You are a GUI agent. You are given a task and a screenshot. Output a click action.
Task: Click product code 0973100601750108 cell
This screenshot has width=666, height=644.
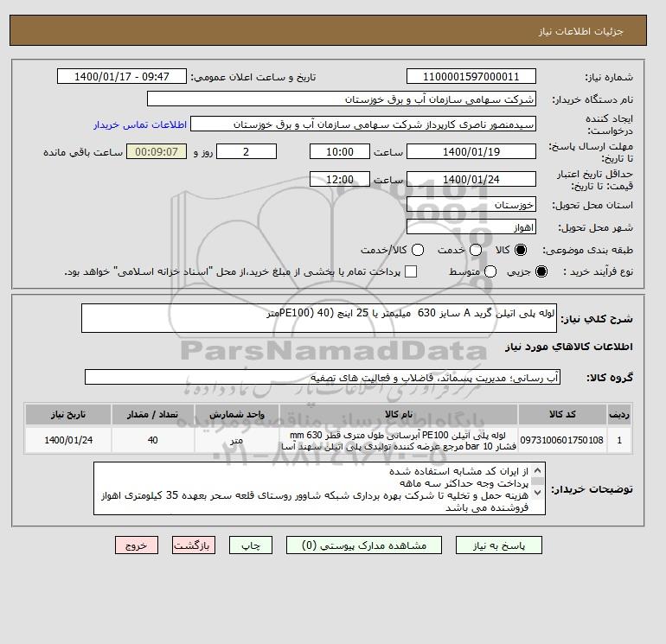tap(562, 440)
